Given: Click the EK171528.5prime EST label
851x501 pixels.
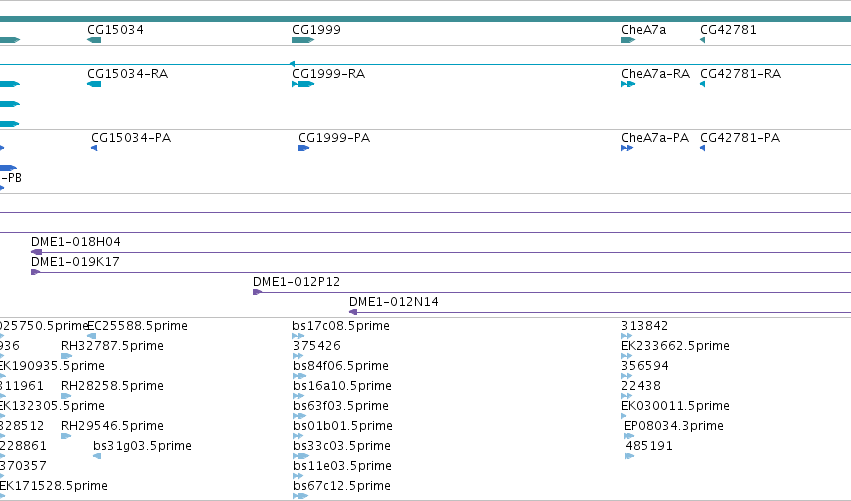Looking at the screenshot, I should point(54,486).
